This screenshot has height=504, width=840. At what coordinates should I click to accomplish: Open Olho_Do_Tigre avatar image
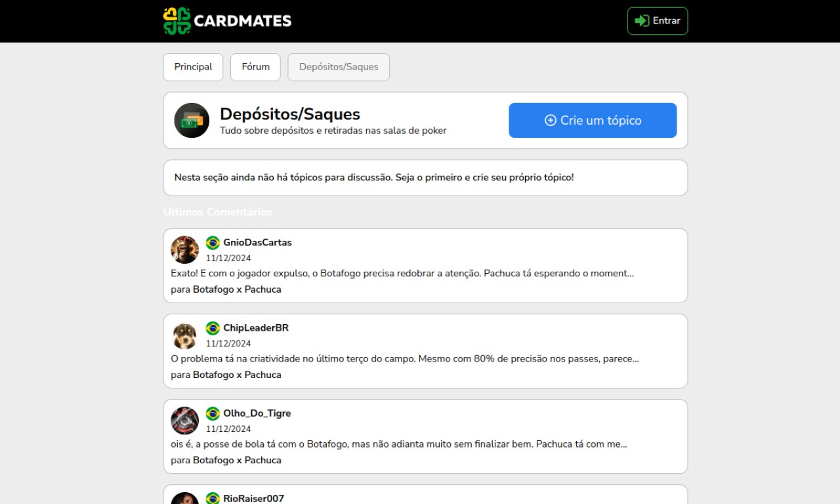(x=184, y=421)
